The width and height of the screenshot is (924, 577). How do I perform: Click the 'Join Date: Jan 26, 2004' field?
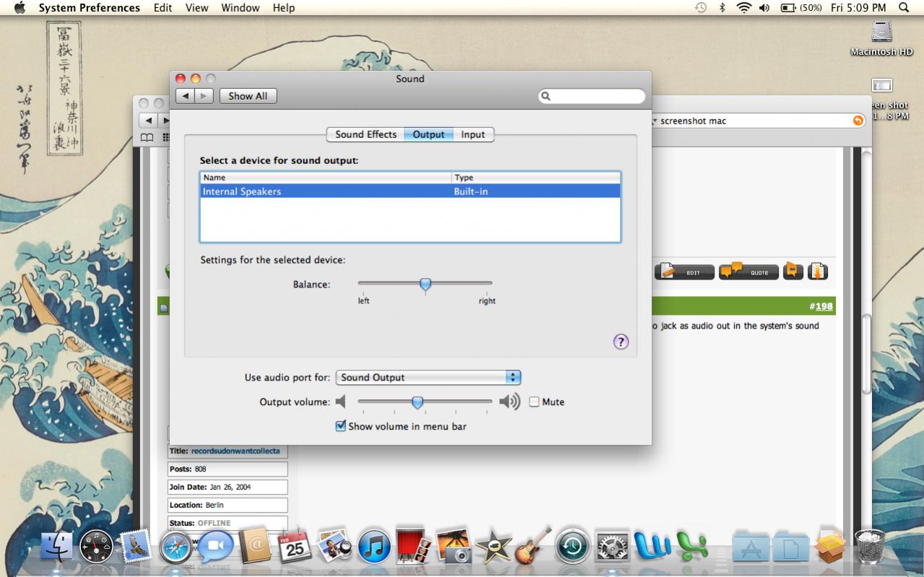(228, 487)
